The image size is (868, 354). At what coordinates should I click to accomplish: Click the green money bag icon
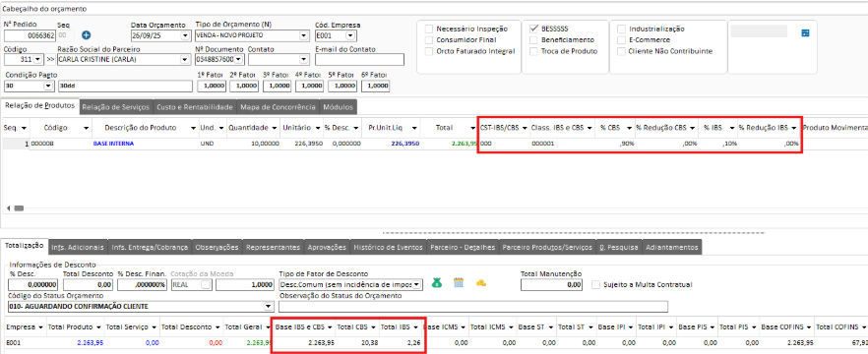point(437,282)
